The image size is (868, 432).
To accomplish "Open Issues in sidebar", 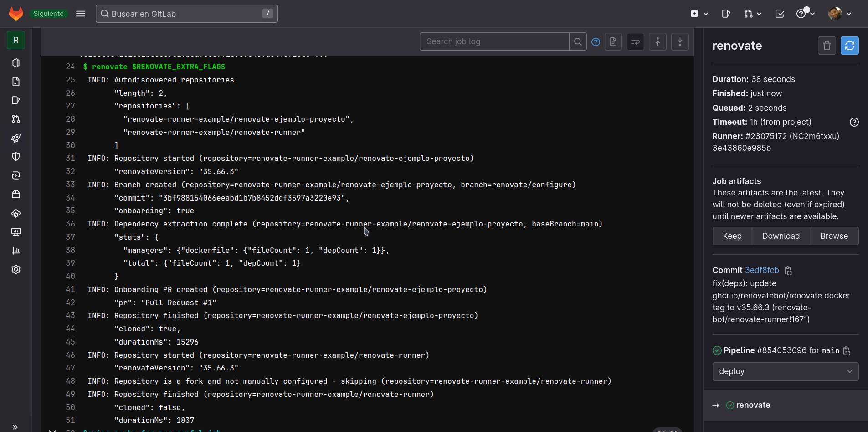I will click(16, 100).
